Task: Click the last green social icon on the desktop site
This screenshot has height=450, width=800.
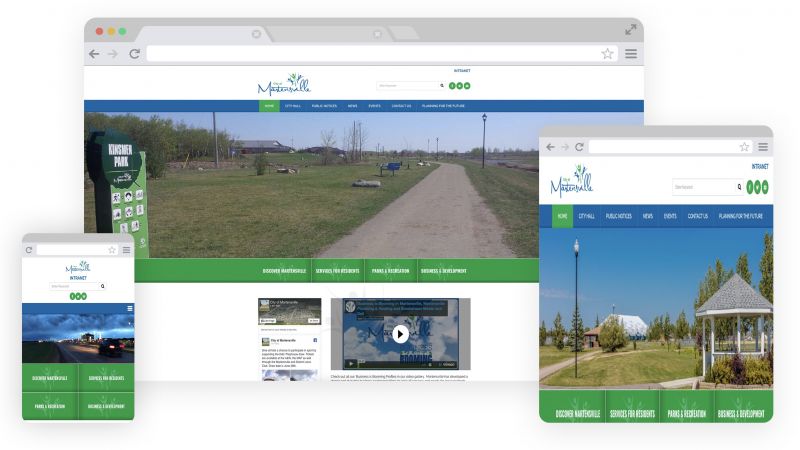Action: coord(467,86)
